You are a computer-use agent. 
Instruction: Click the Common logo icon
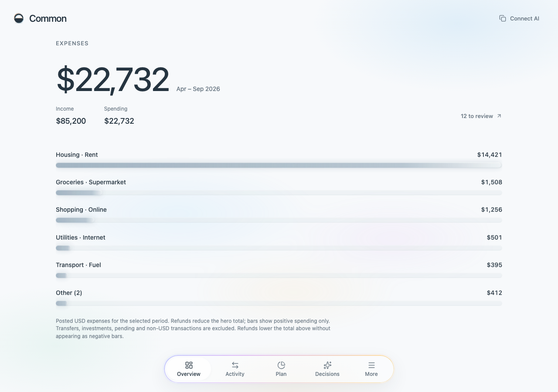[x=19, y=18]
